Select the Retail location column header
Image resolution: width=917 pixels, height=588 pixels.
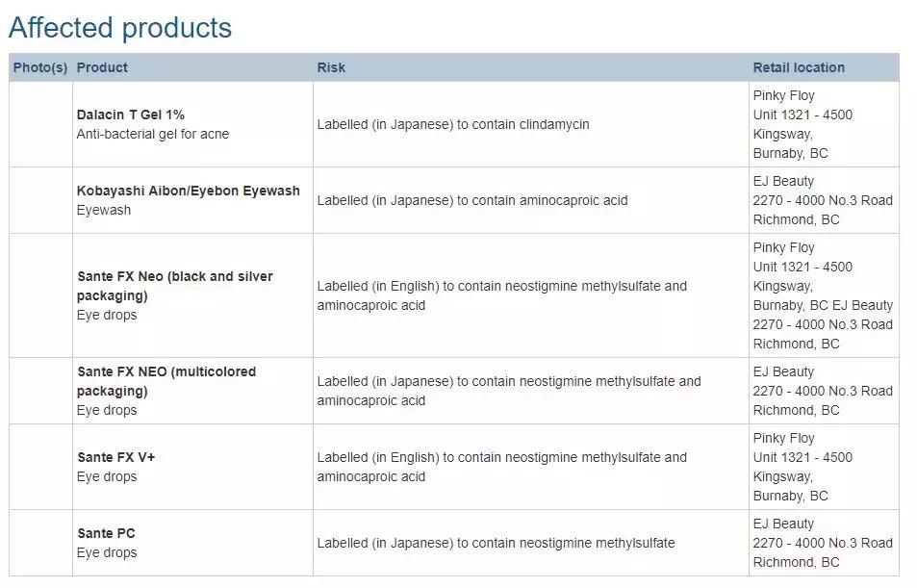pos(799,67)
